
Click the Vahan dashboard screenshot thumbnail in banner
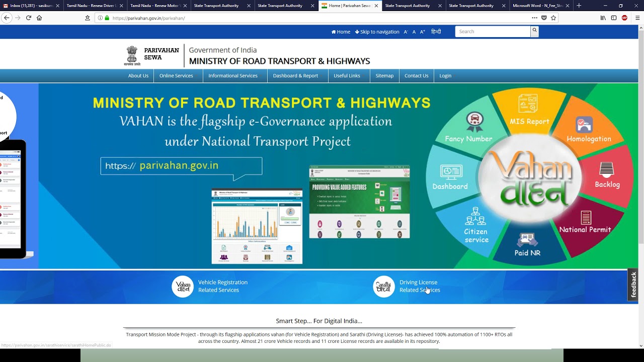click(x=257, y=226)
